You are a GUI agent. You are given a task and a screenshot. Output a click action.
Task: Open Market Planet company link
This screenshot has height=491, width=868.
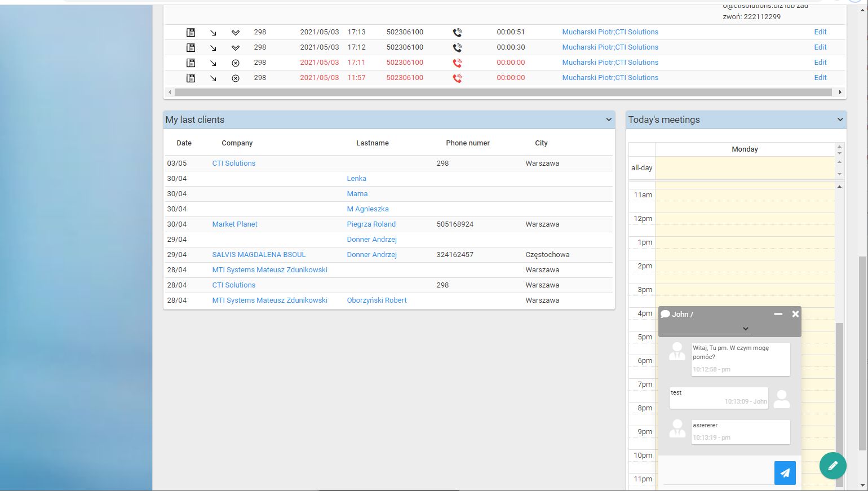point(234,224)
